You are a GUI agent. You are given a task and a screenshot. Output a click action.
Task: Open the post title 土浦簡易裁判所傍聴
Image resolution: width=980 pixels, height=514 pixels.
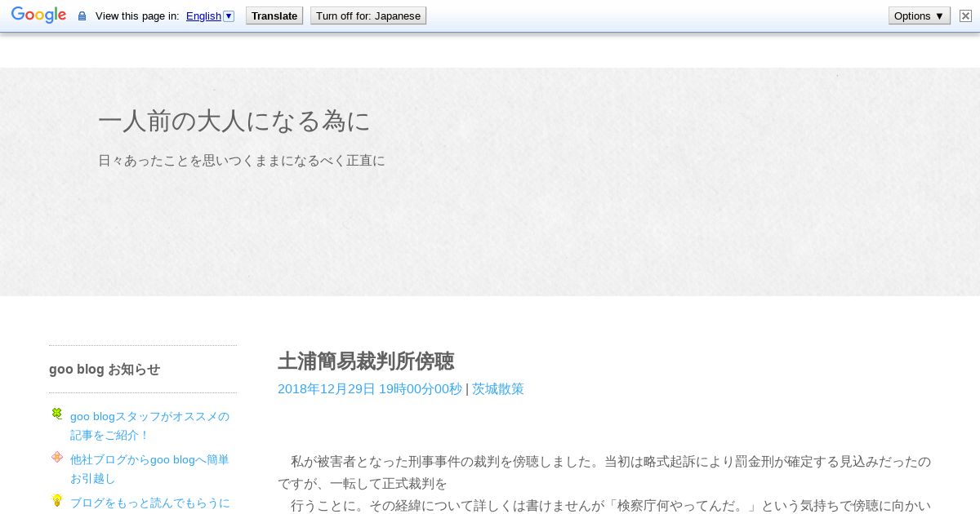tap(366, 361)
